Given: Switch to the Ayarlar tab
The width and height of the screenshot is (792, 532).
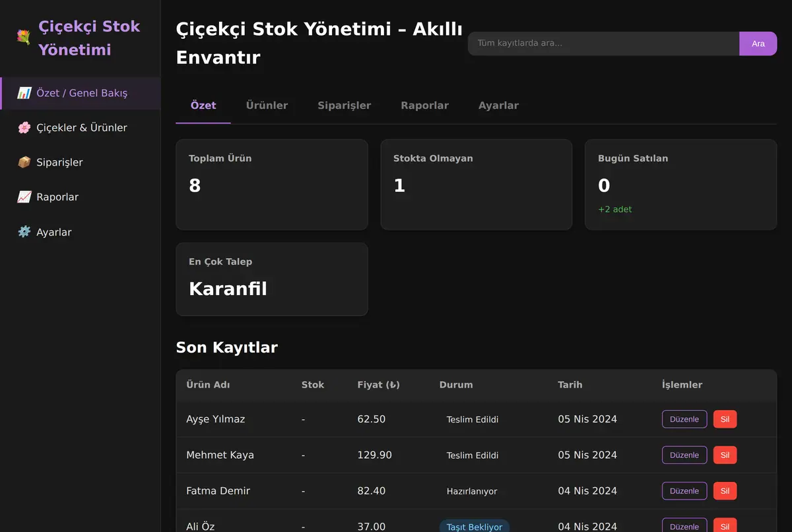Looking at the screenshot, I should pos(498,106).
